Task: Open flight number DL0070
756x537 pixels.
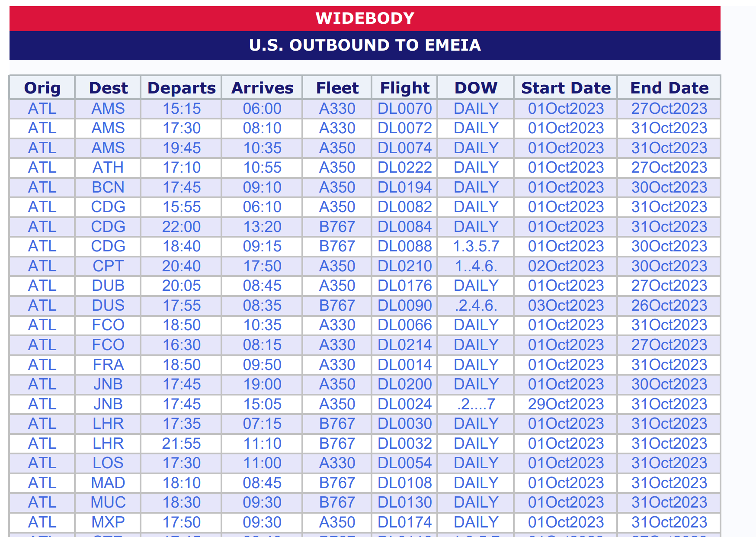Action: (x=404, y=109)
